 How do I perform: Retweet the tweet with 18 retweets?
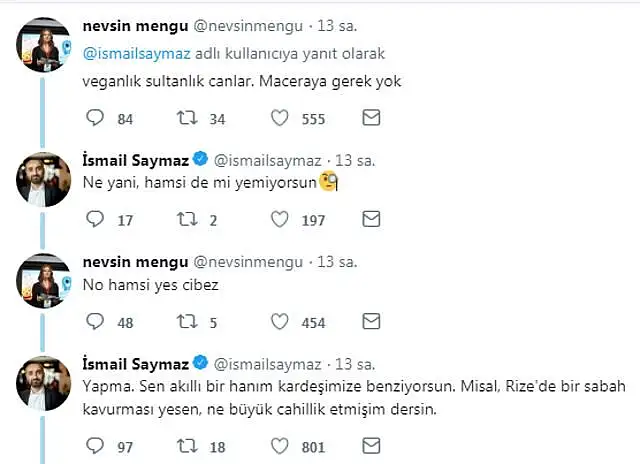[x=188, y=445]
